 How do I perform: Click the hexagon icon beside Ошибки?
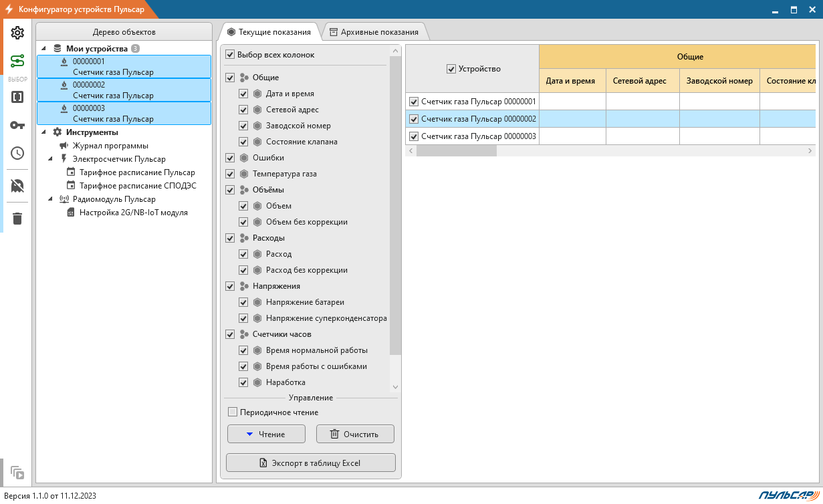pos(244,158)
